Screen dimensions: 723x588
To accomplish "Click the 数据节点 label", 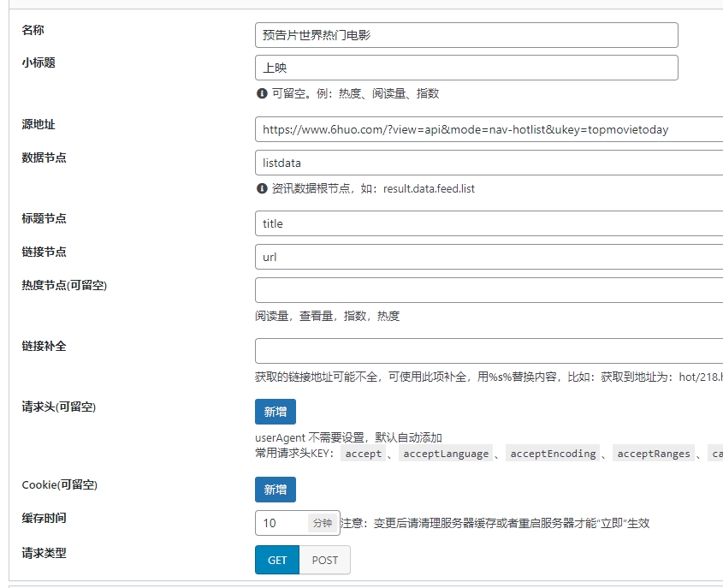I will (x=44, y=157).
